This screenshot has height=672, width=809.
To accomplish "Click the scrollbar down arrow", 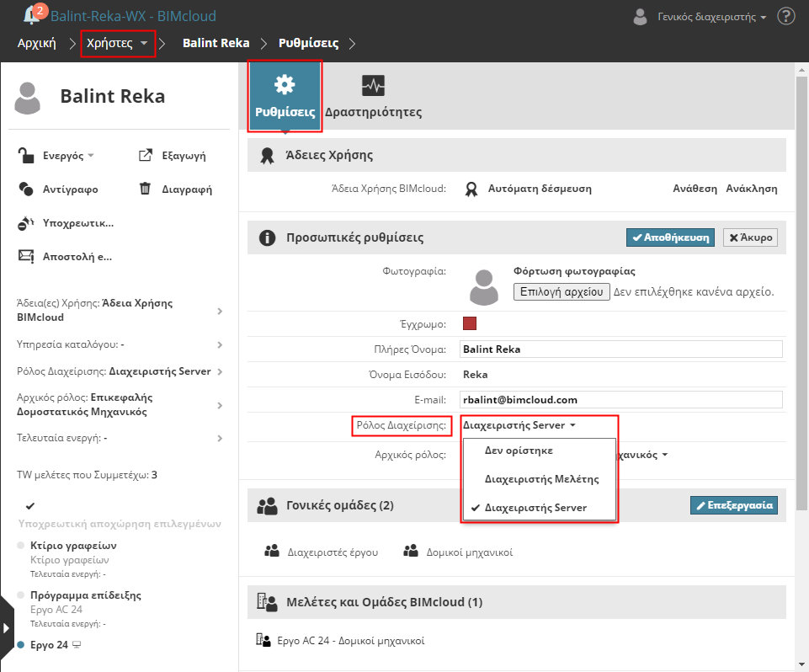I will 801,664.
